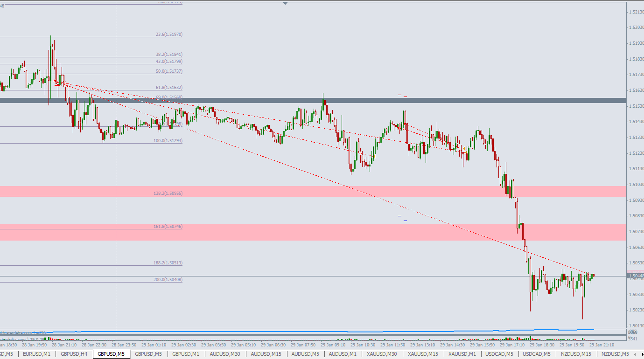Click the chart shift triangle marker

(x=285, y=3)
